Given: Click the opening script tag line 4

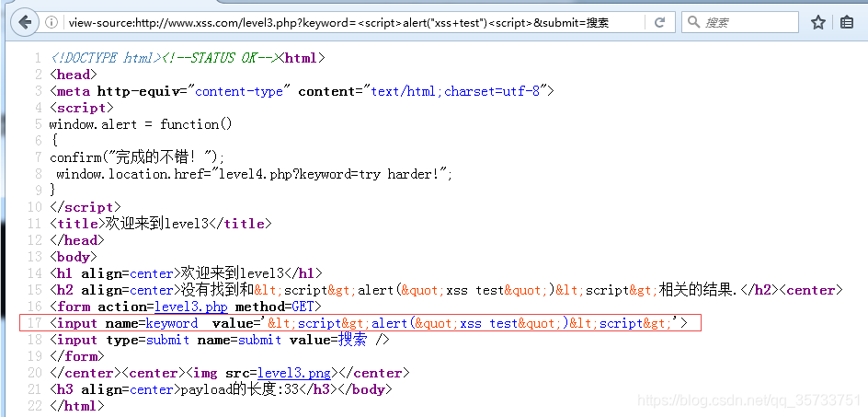Looking at the screenshot, I should coord(81,108).
